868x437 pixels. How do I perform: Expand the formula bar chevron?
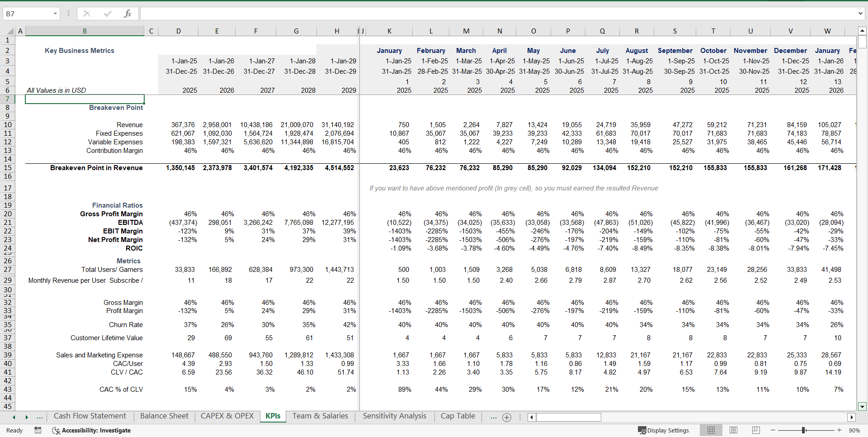pos(860,14)
